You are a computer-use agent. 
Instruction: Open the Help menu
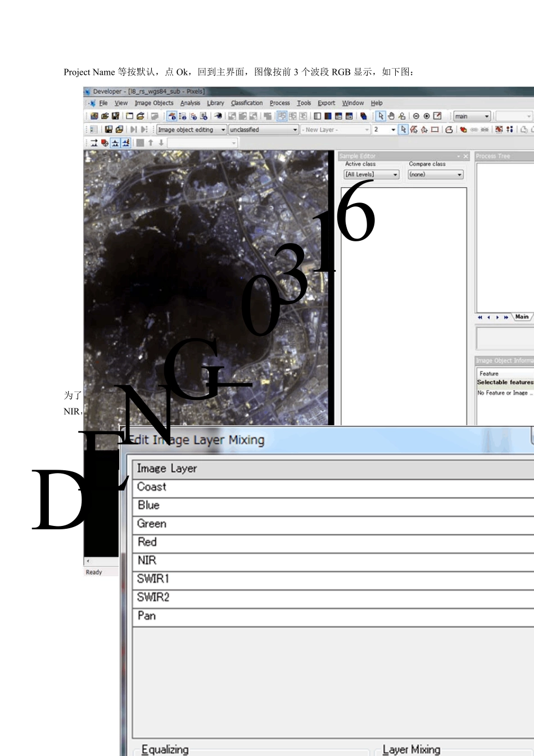(377, 103)
